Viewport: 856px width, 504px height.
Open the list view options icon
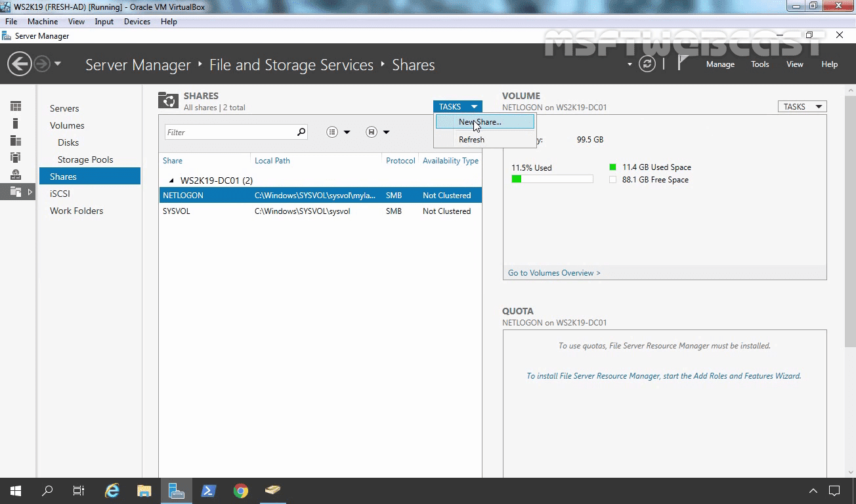pos(332,132)
